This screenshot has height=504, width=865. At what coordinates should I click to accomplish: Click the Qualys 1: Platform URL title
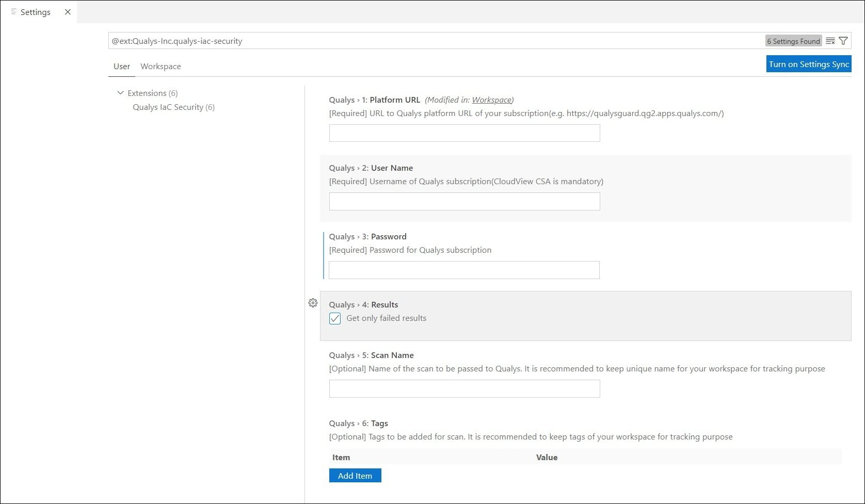pos(375,100)
